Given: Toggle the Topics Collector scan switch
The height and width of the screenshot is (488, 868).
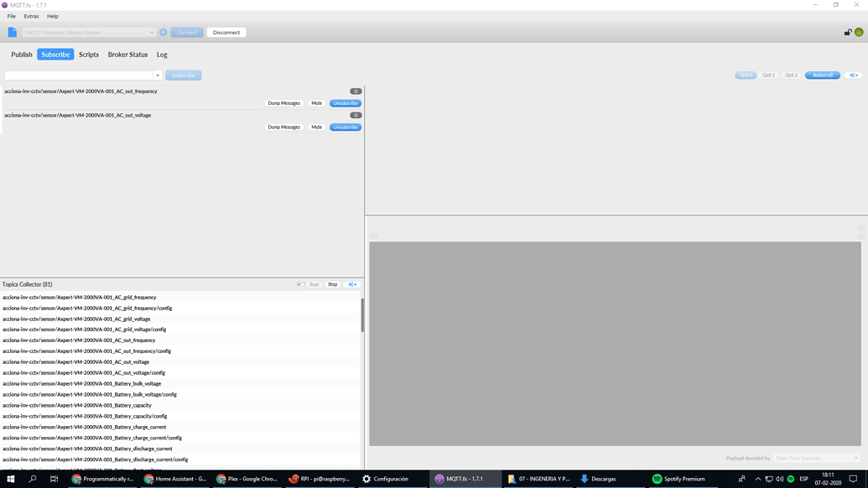Looking at the screenshot, I should point(301,284).
